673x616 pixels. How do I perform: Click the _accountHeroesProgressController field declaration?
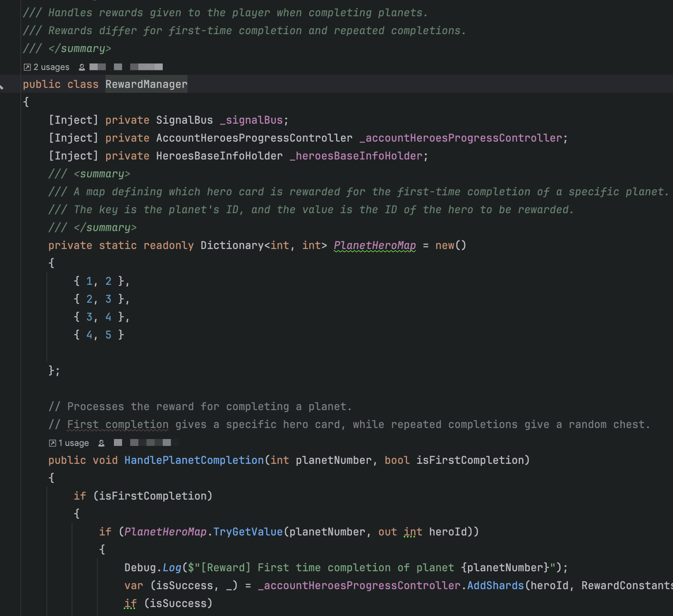pos(461,138)
